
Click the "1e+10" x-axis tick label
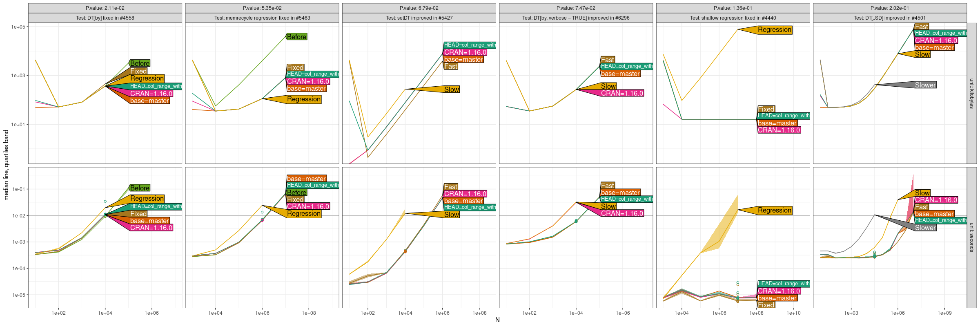tap(793, 313)
